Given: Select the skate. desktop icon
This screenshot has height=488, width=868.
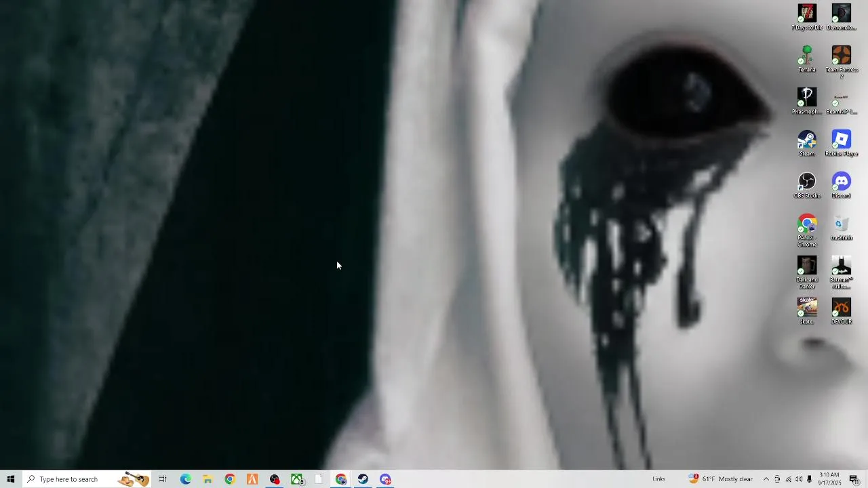Looking at the screenshot, I should coord(807,311).
